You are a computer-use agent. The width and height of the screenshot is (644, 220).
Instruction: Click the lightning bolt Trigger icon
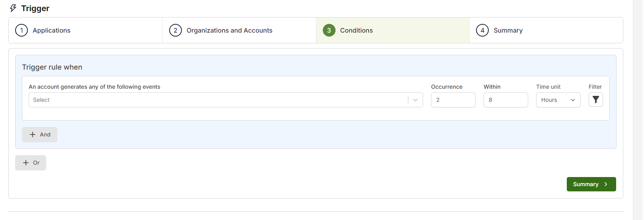click(13, 8)
